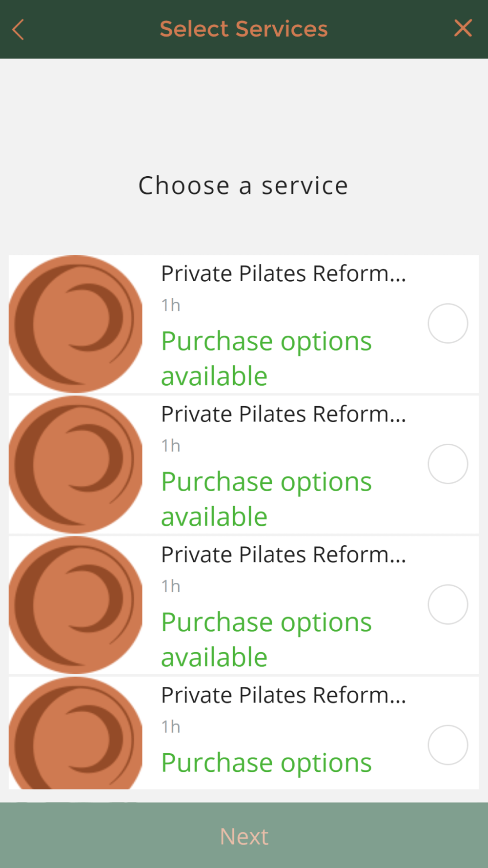Select the second Private Pilates radio button

tap(448, 464)
